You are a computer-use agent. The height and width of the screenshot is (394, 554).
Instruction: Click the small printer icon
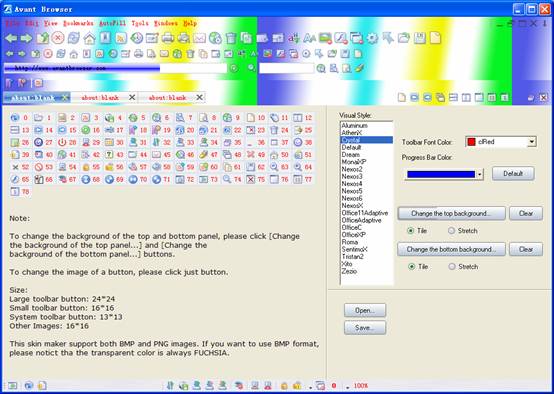pyautogui.click(x=138, y=54)
